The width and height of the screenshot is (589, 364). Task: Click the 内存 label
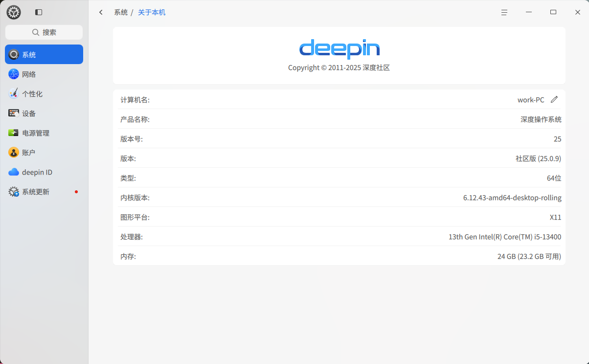[x=128, y=256]
